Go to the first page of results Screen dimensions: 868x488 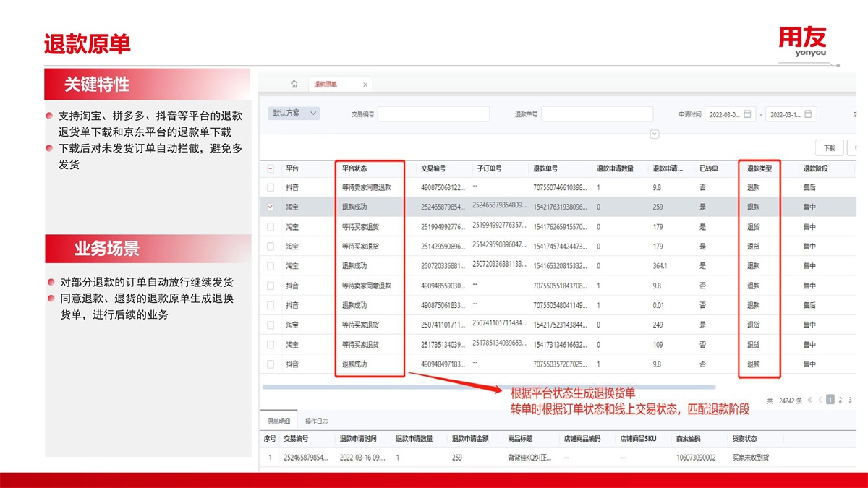coord(810,399)
